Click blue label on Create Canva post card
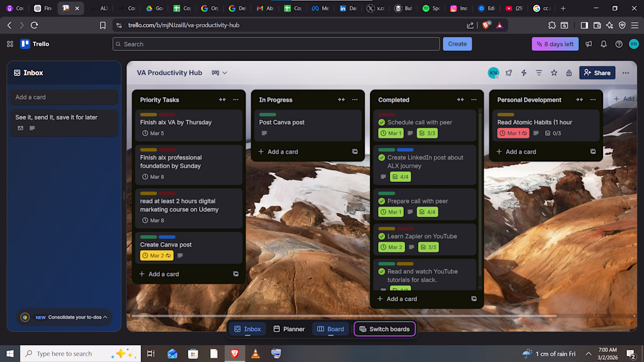Image resolution: width=644 pixels, height=362 pixels. click(x=167, y=237)
